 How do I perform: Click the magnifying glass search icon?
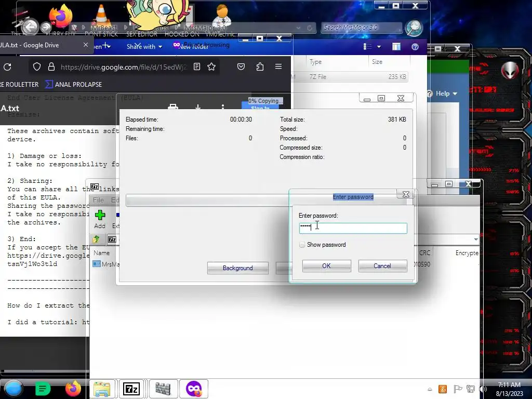414,28
